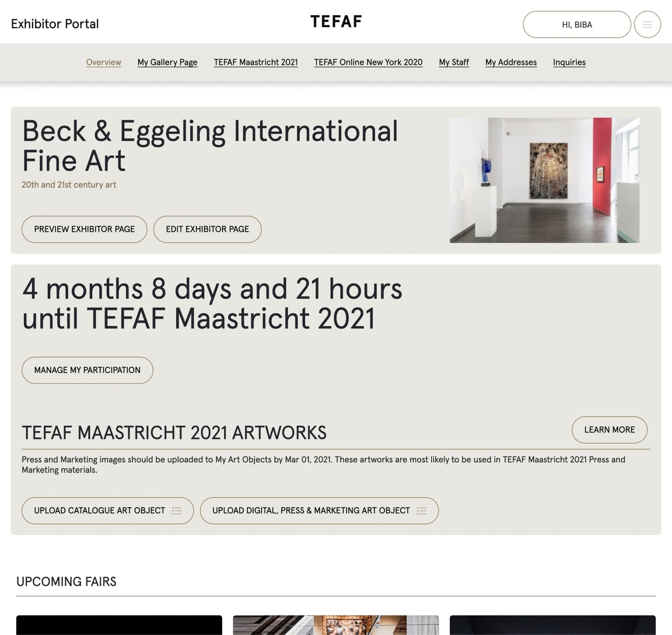Open the middle upcoming fair thumbnail

[336, 625]
